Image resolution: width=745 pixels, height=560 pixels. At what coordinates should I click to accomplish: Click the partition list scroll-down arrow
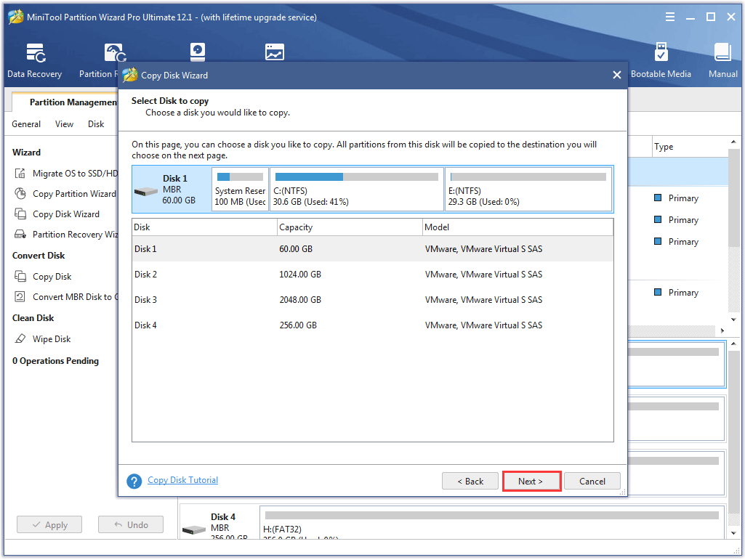[x=733, y=320]
